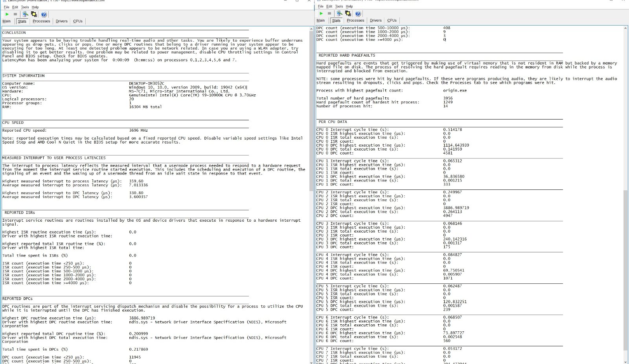629x364 pixels.
Task: Click CPU 6 DPC count value 560
Action: [447, 341]
